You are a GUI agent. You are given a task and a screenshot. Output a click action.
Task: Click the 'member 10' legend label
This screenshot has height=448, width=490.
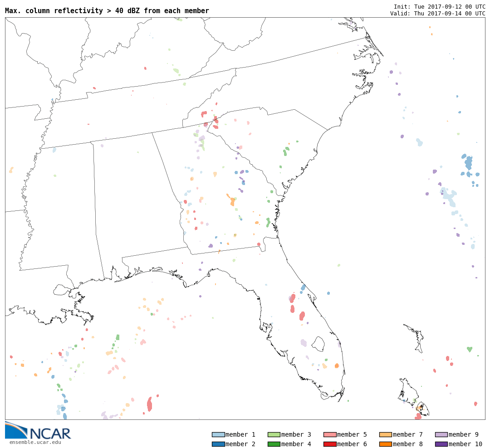(x=465, y=444)
